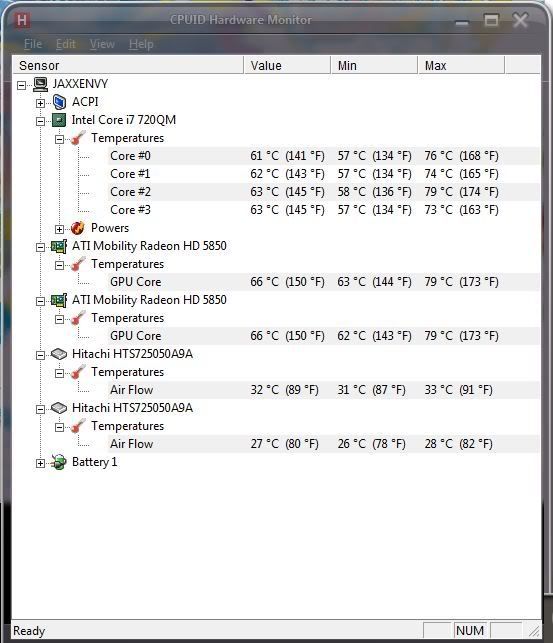553x643 pixels.
Task: Collapse Temperatures under first ATI Radeon
Action: [x=59, y=265]
